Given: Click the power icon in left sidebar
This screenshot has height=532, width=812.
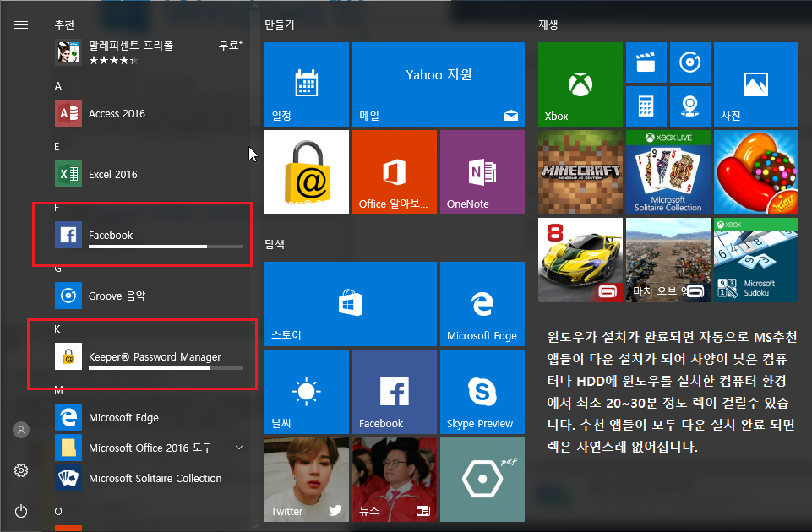Looking at the screenshot, I should pyautogui.click(x=22, y=511).
